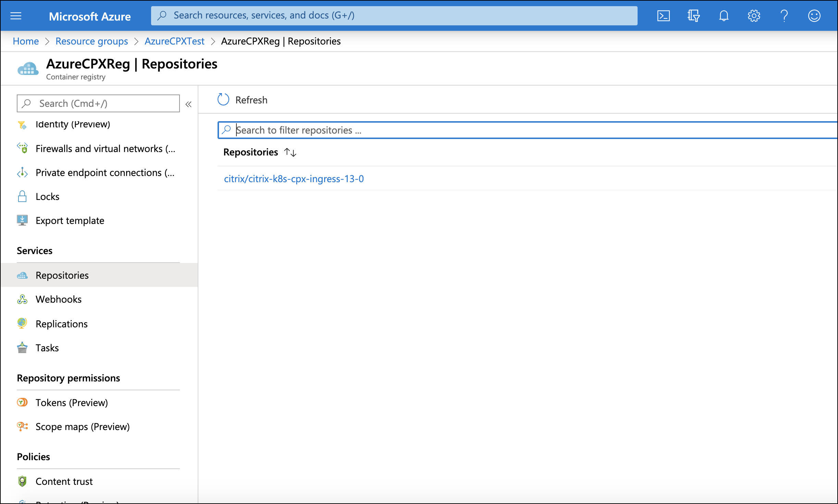
Task: Click the global search magnifier icon
Action: [162, 15]
